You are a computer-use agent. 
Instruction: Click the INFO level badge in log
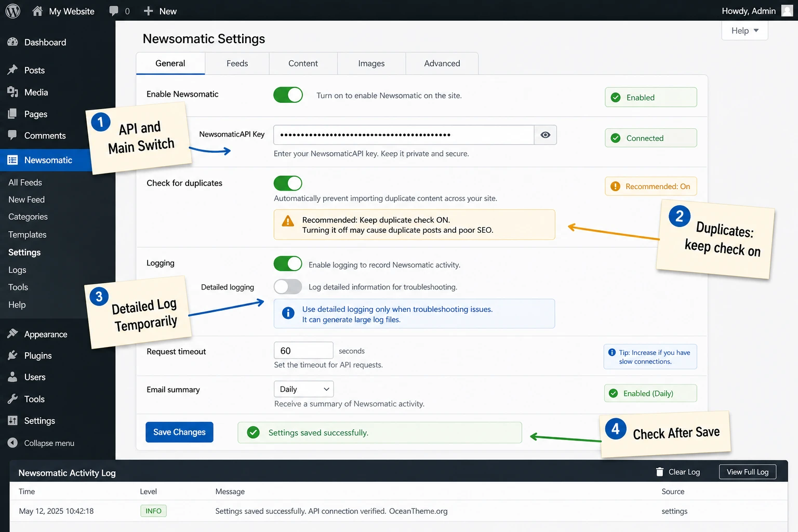coord(153,511)
